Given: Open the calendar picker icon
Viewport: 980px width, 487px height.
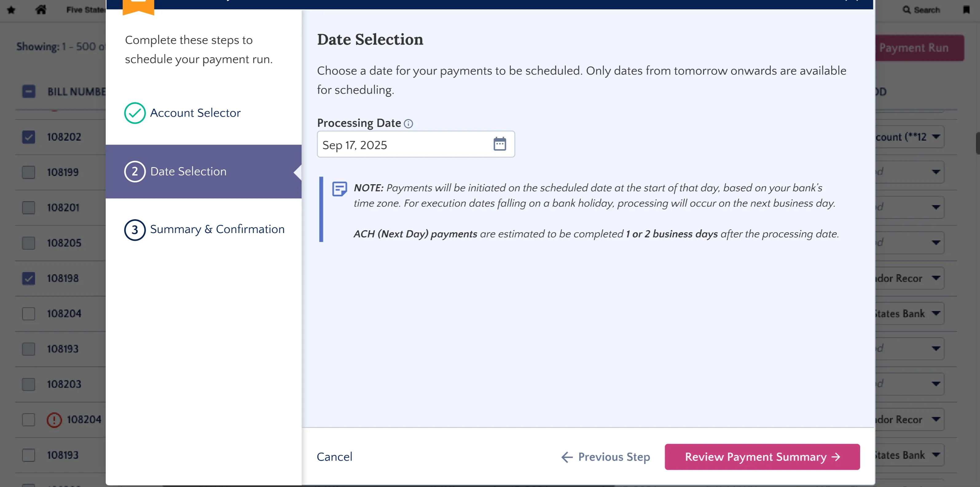Looking at the screenshot, I should [x=500, y=144].
